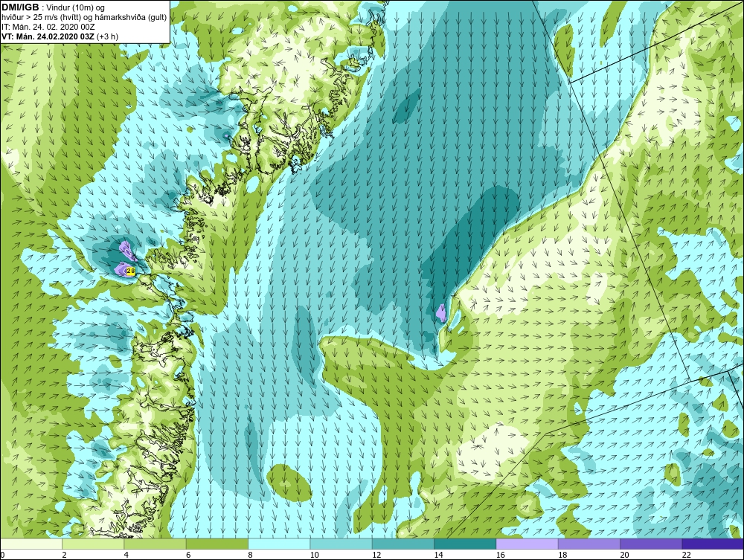
Task: Select the 6–8 m/s olive green legend swatch
Action: tap(217, 544)
